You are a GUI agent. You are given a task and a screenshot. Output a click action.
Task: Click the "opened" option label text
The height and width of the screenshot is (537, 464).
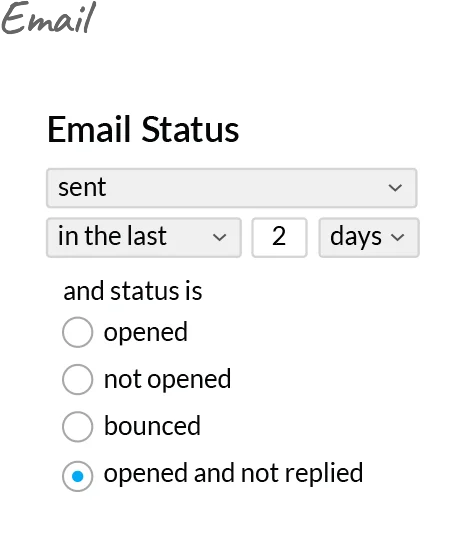[x=146, y=333]
